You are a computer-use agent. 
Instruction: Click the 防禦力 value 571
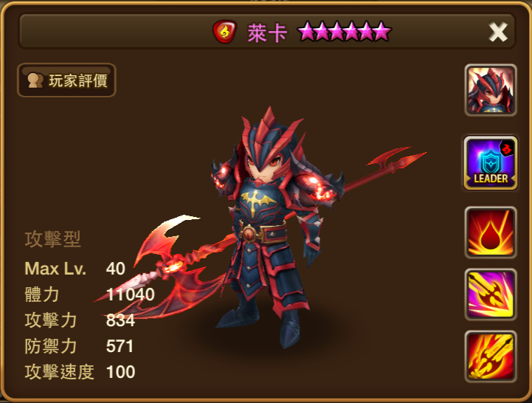(x=120, y=346)
